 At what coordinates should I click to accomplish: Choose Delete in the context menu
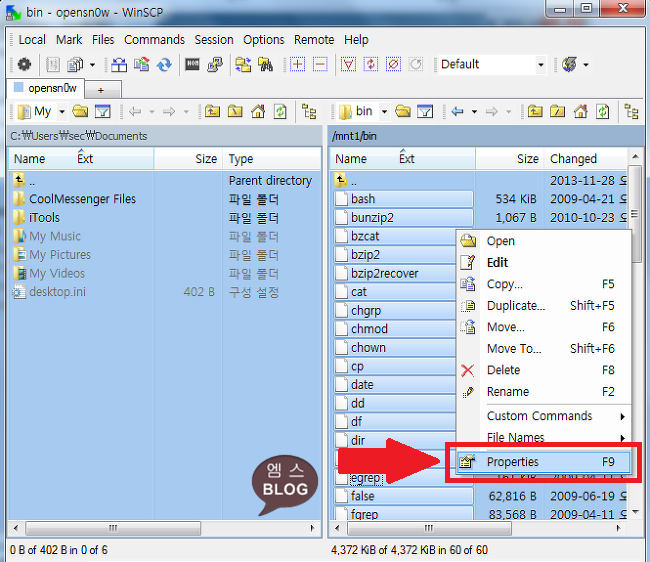pos(544,370)
